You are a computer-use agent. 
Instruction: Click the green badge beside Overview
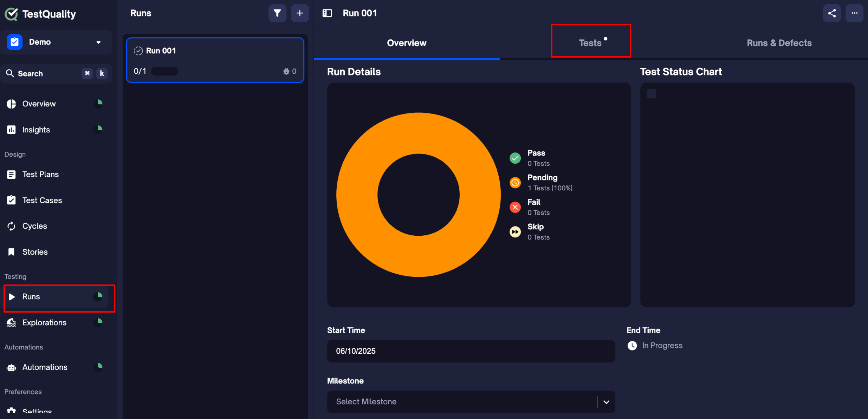point(98,104)
